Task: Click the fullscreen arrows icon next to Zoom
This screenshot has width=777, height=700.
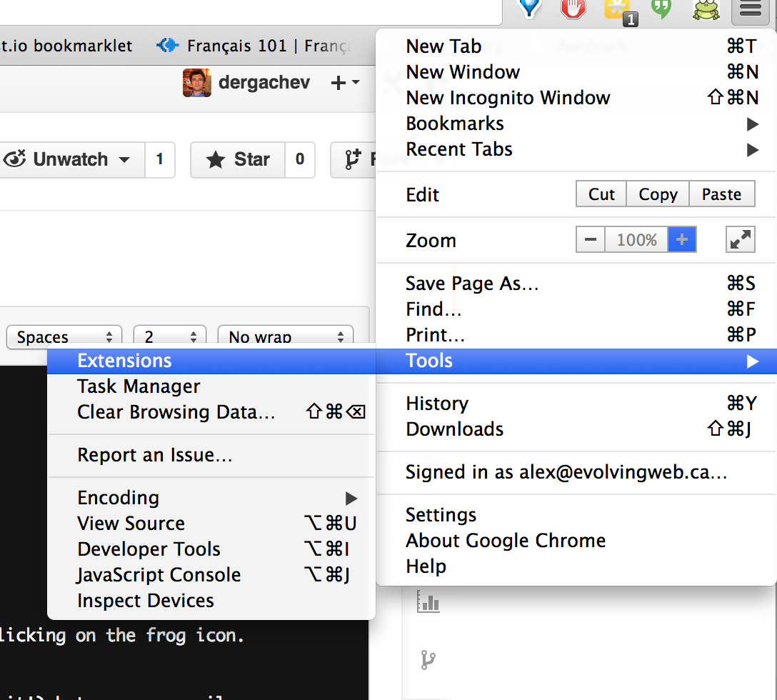Action: (741, 240)
